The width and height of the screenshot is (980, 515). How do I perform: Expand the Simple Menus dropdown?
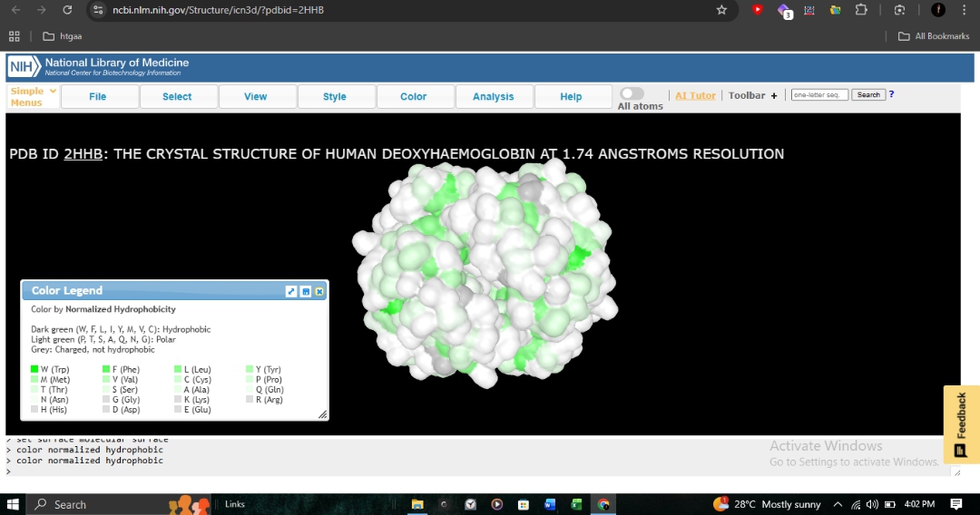(x=34, y=97)
